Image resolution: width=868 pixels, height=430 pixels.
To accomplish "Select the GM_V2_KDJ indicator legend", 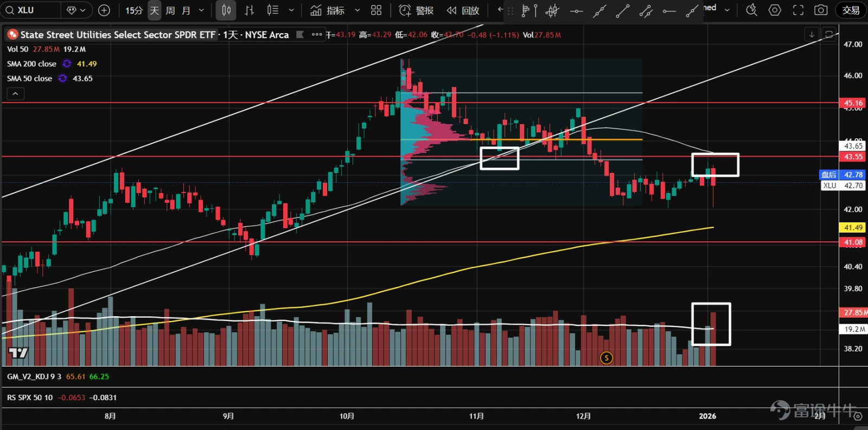I will (x=34, y=376).
